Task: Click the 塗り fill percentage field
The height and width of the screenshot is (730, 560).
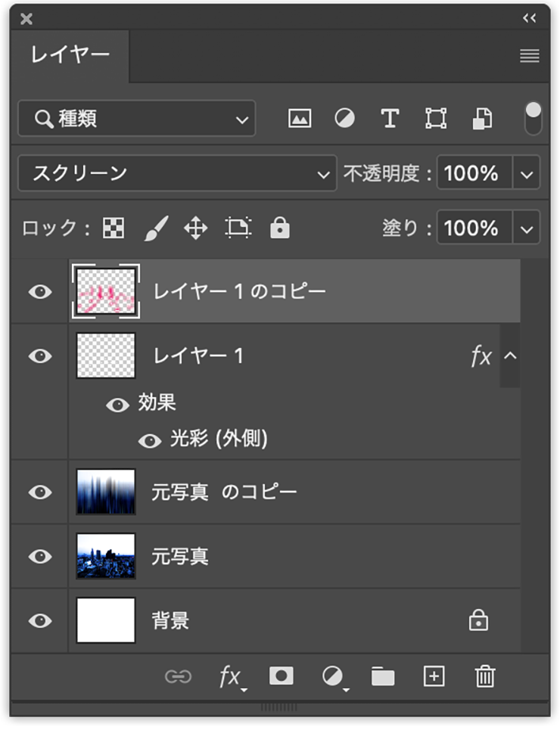Action: (x=474, y=228)
